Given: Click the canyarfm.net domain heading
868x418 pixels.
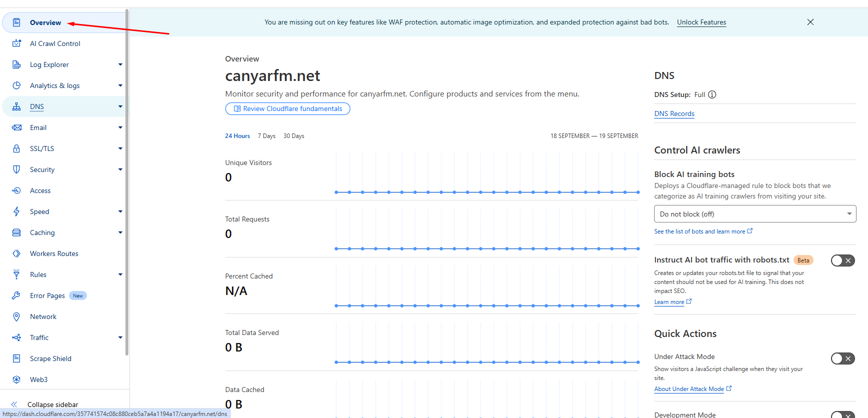Looking at the screenshot, I should tap(272, 75).
